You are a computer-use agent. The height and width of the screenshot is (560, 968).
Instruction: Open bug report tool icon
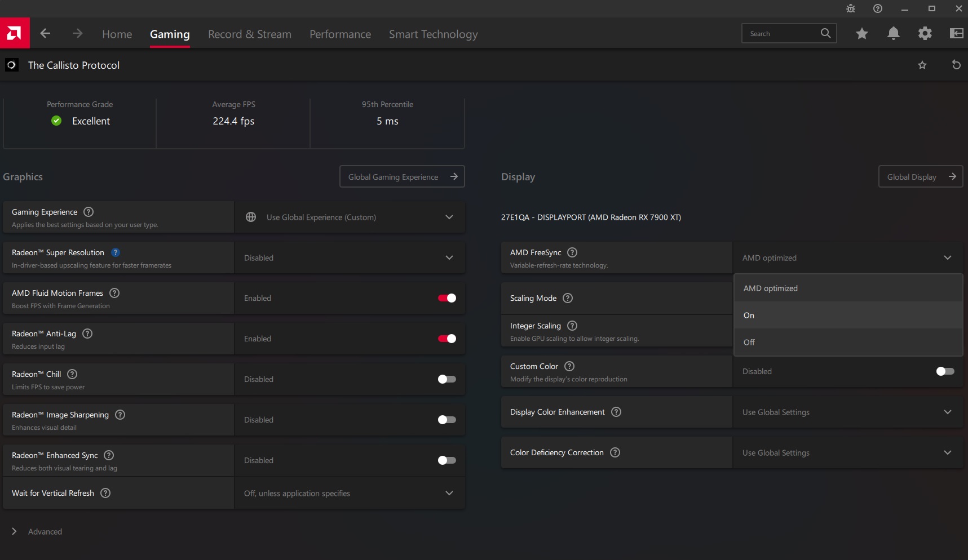(851, 8)
